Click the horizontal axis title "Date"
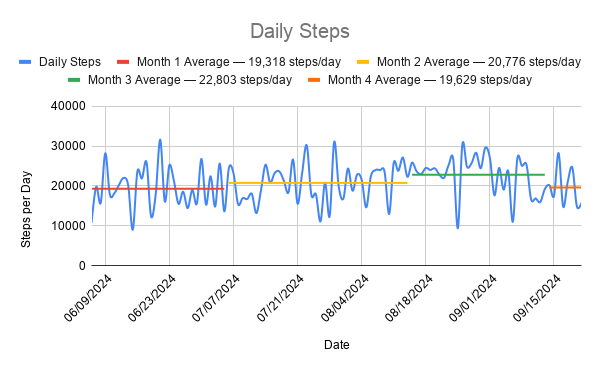The image size is (600, 371). click(x=336, y=345)
